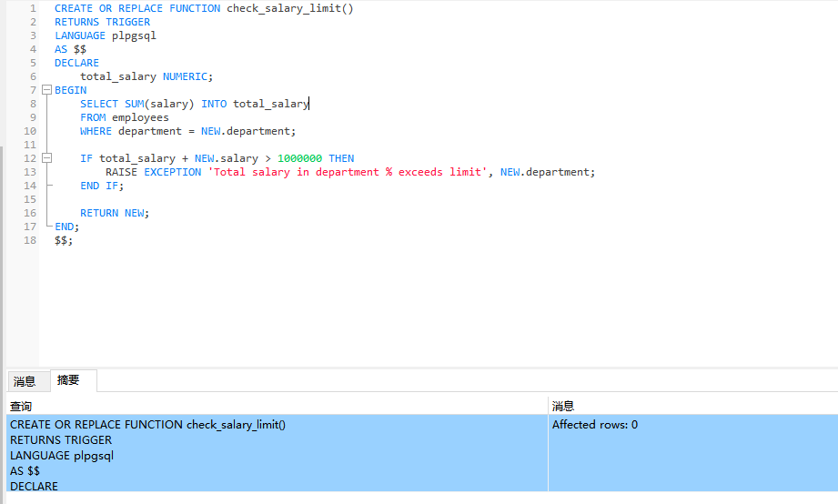The width and height of the screenshot is (838, 504).
Task: Click the 1000000 numeric literal
Action: (300, 158)
